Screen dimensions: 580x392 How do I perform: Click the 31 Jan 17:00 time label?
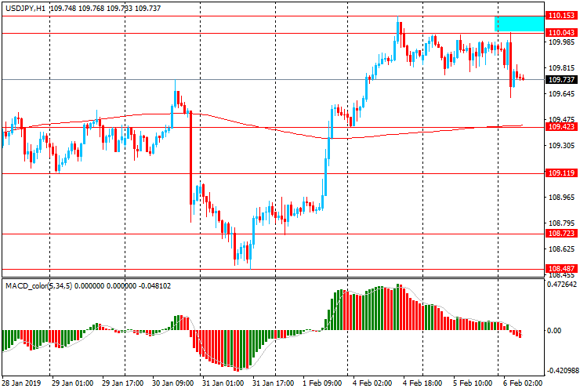pos(273,383)
